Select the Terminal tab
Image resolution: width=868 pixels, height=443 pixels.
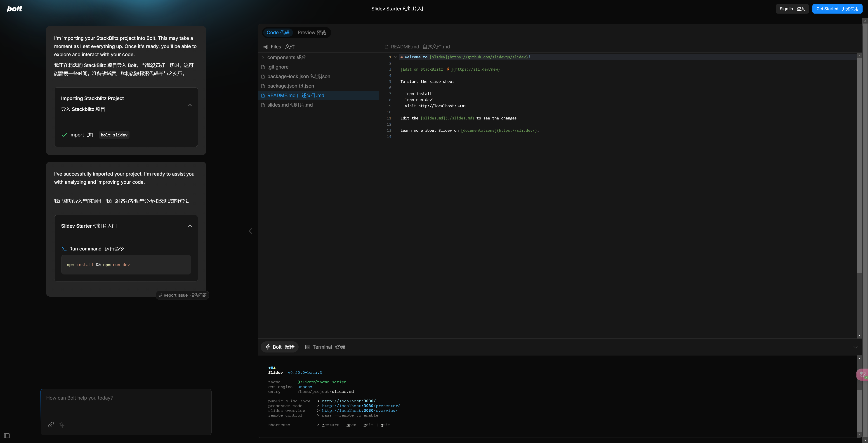[325, 347]
